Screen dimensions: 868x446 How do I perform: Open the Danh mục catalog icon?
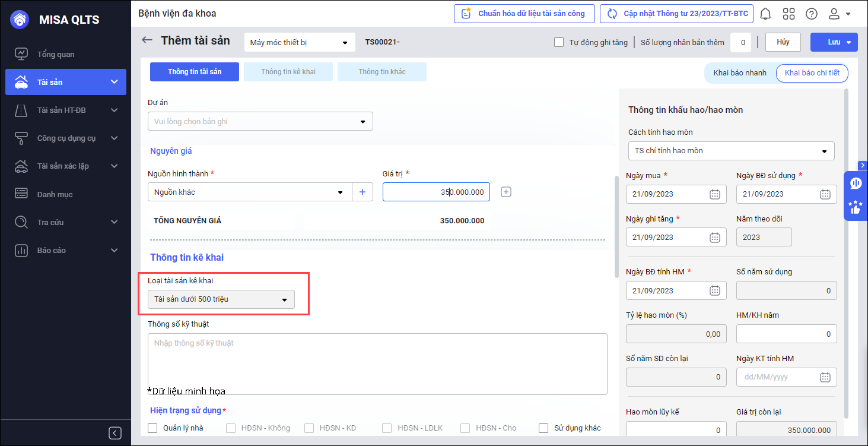(x=21, y=194)
